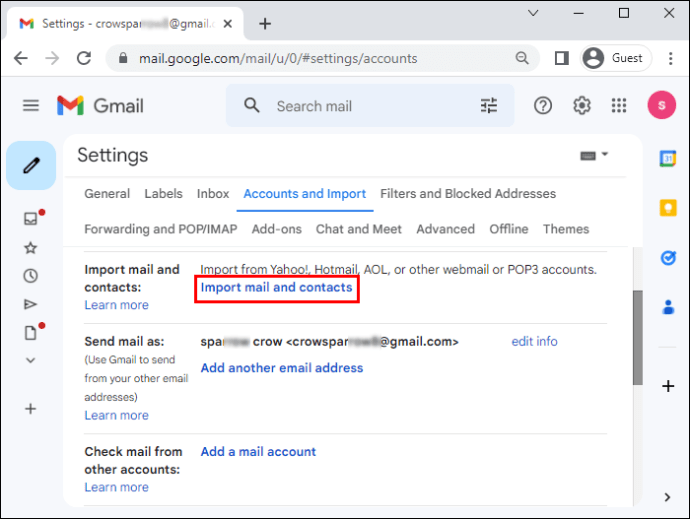This screenshot has width=690, height=519.
Task: Open Sent mail arrow icon
Action: pos(30,304)
